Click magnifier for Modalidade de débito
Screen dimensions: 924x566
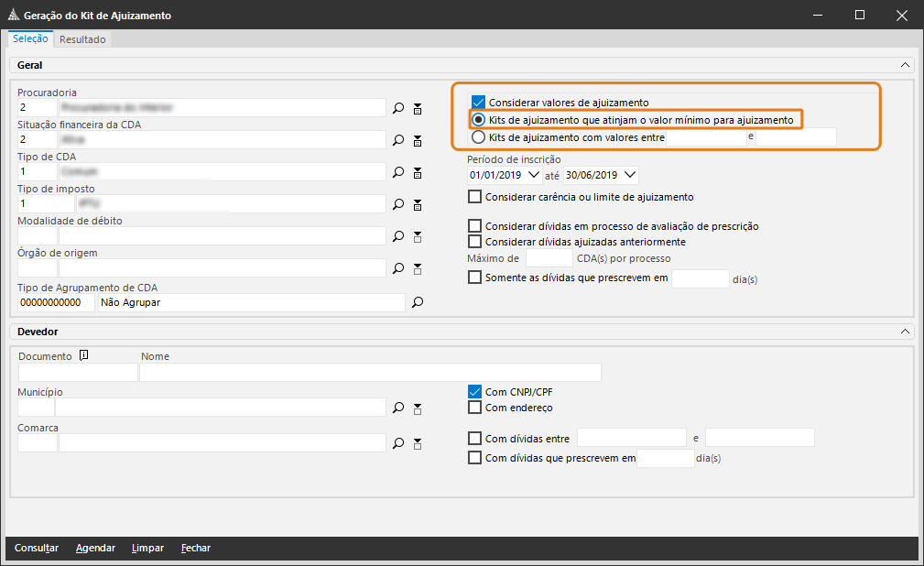click(x=398, y=236)
